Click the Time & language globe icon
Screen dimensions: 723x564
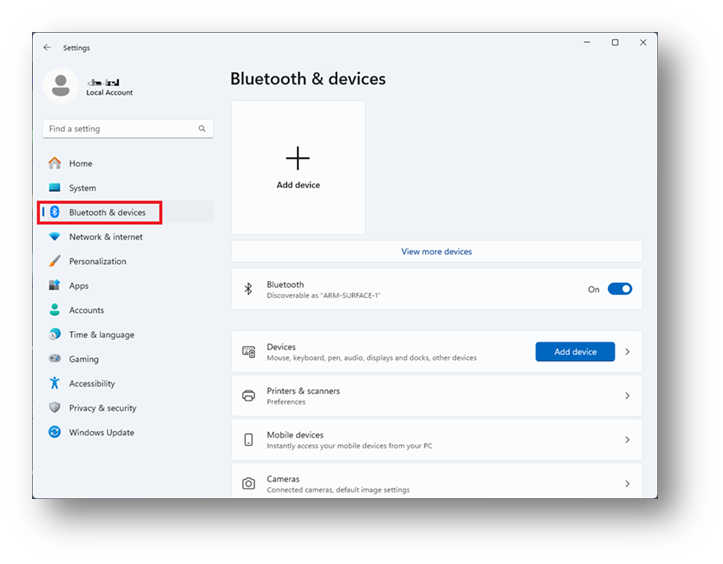[x=55, y=334]
